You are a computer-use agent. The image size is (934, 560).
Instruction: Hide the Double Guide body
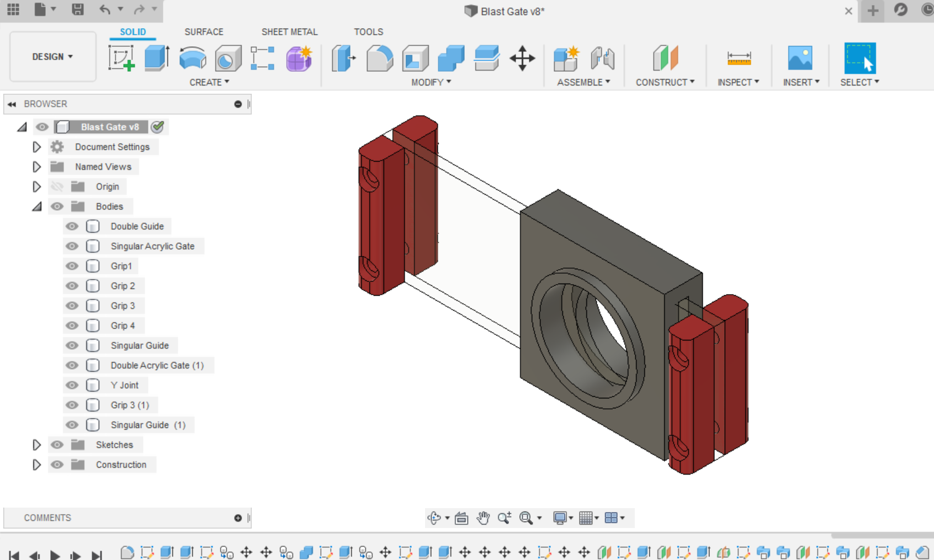[72, 226]
